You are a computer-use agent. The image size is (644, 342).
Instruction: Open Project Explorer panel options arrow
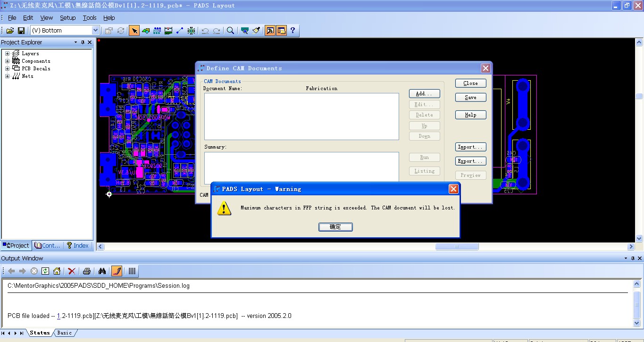coord(75,42)
